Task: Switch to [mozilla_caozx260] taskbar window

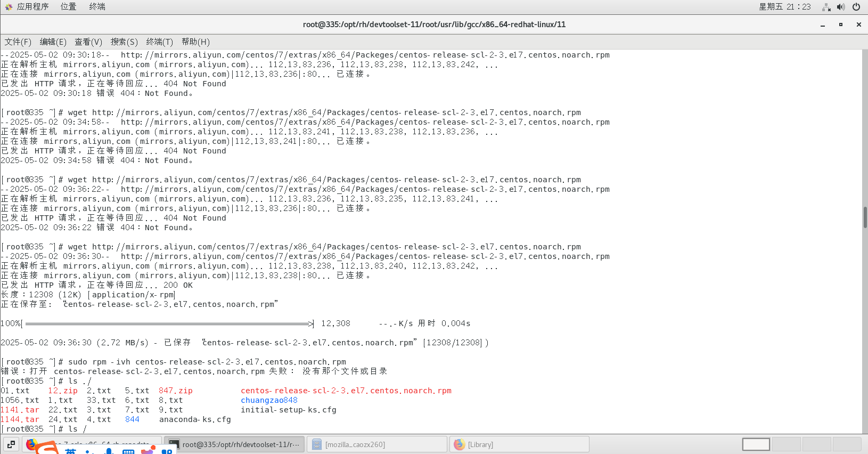Action: point(377,444)
